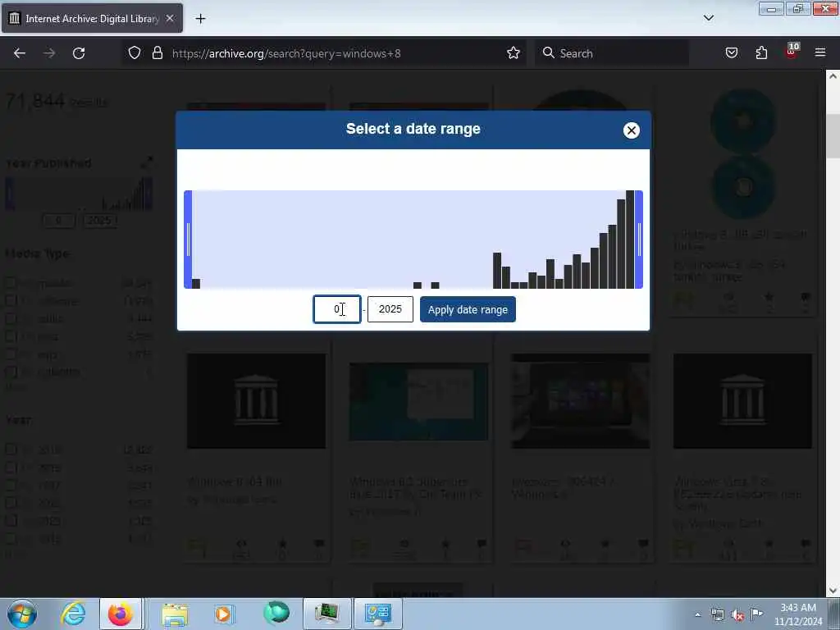Open the network tray icon
Screen dimensions: 840x630
click(x=717, y=614)
